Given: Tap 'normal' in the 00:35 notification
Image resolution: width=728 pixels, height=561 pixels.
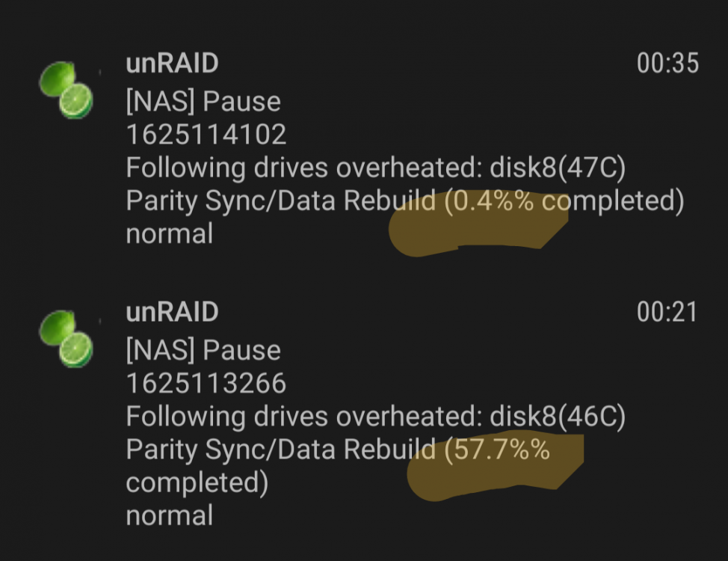Looking at the screenshot, I should 170,233.
